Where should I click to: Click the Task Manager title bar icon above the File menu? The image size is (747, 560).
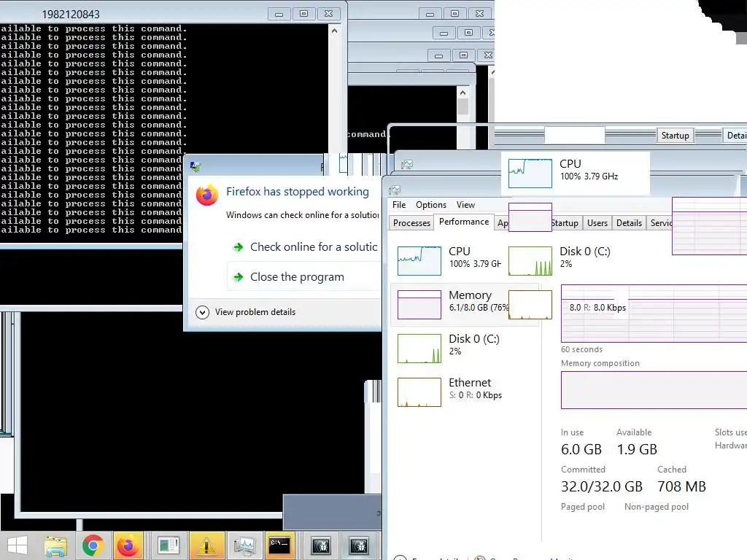click(395, 190)
